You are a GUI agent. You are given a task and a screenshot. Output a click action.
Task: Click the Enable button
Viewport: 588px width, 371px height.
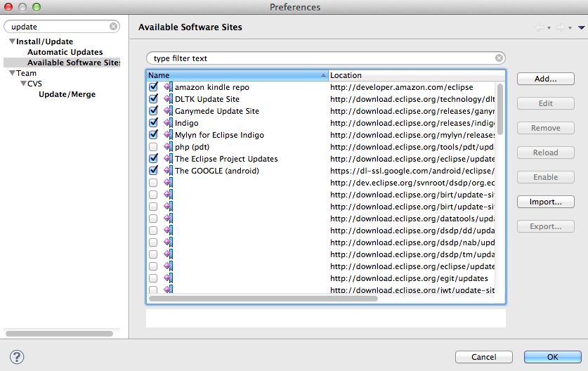tap(546, 177)
